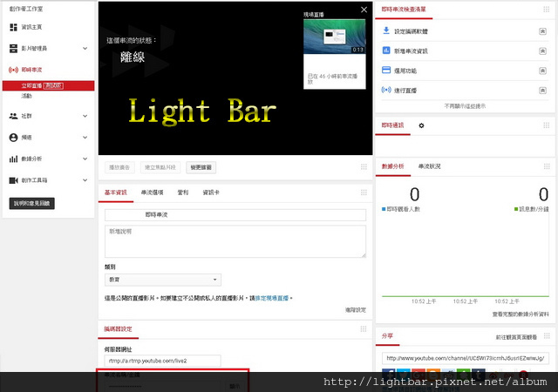
Task: Open the category (類別) dropdown
Action: [163, 280]
